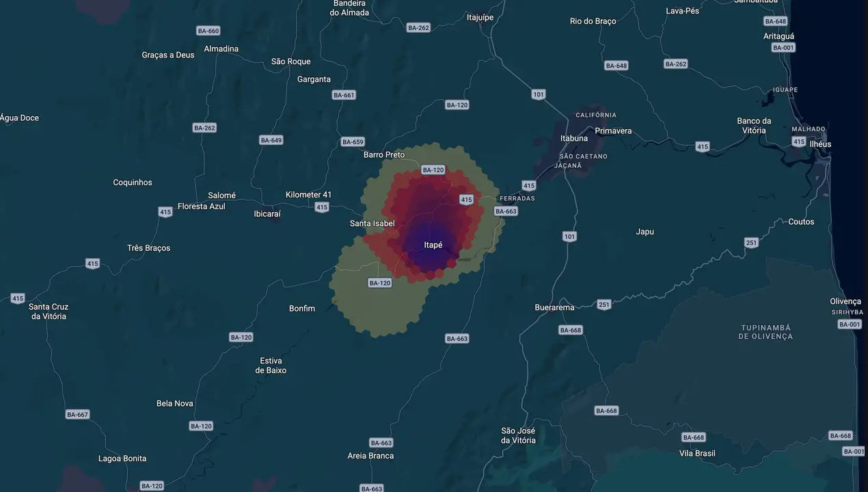Image resolution: width=868 pixels, height=492 pixels.
Task: Select the Barro Preto label
Action: click(x=384, y=154)
